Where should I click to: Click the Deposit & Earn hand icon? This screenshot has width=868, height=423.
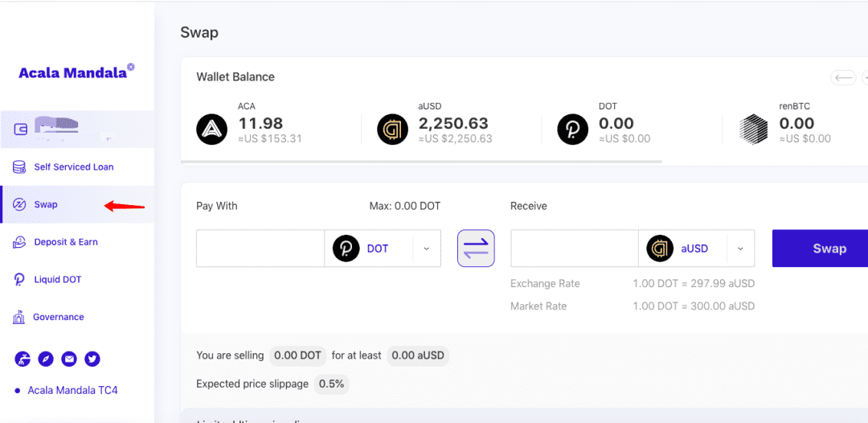18,242
